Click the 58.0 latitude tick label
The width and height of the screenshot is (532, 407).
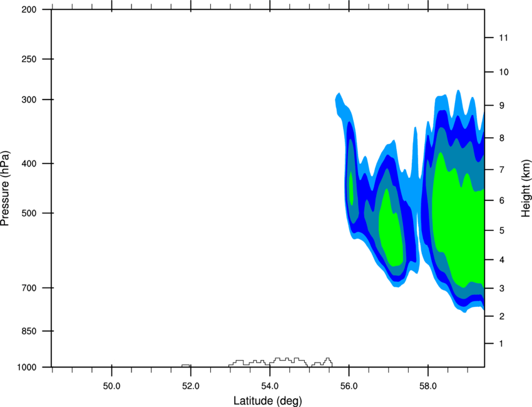(428, 386)
